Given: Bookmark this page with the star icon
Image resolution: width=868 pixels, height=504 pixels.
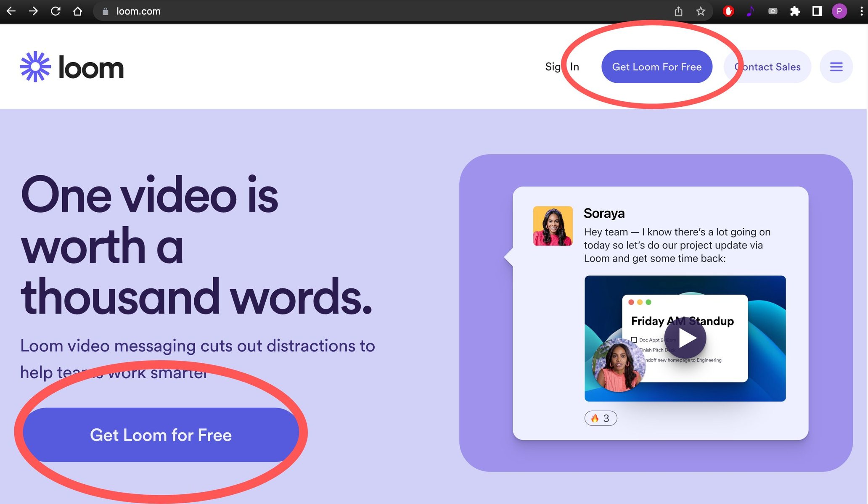Looking at the screenshot, I should point(700,11).
